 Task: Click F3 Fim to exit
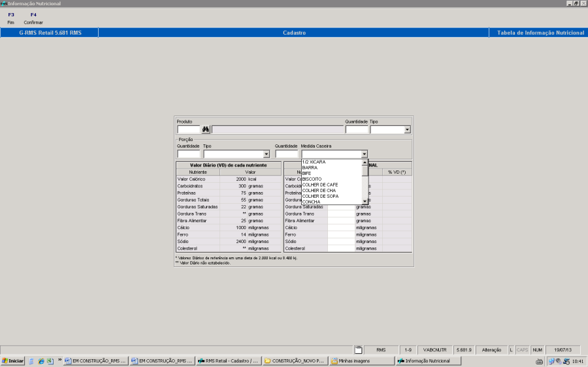(x=11, y=18)
